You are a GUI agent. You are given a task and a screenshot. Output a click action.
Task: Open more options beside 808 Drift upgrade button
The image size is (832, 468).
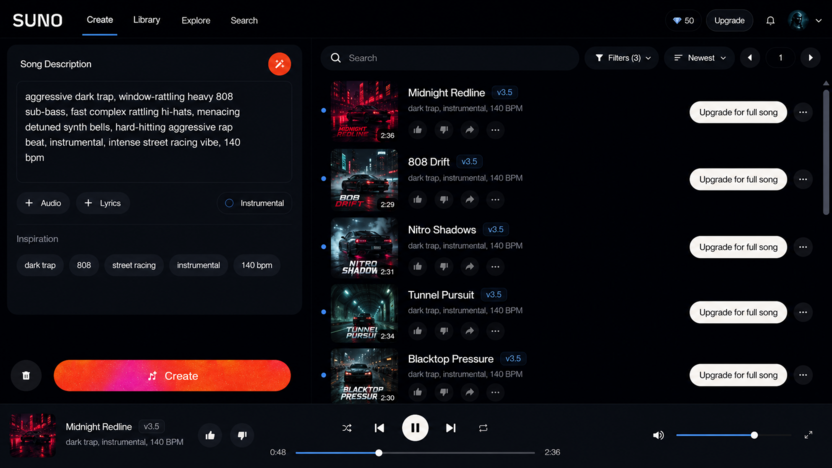pyautogui.click(x=803, y=179)
